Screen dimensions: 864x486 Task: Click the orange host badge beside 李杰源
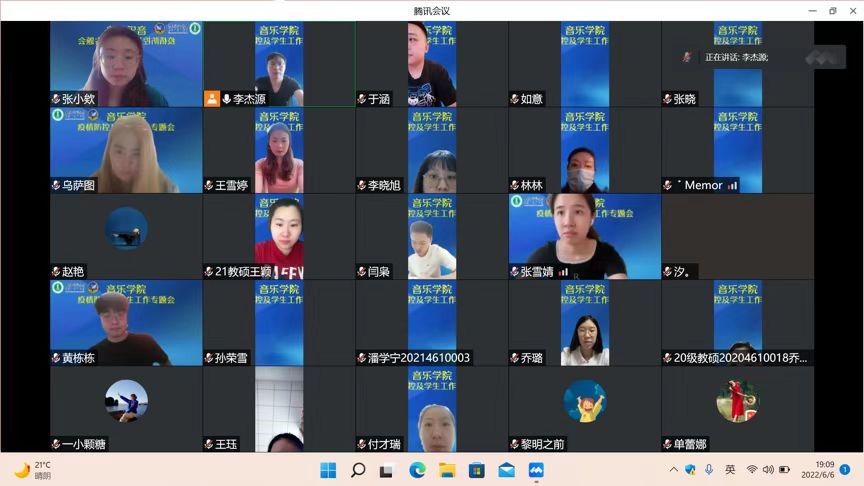212,99
